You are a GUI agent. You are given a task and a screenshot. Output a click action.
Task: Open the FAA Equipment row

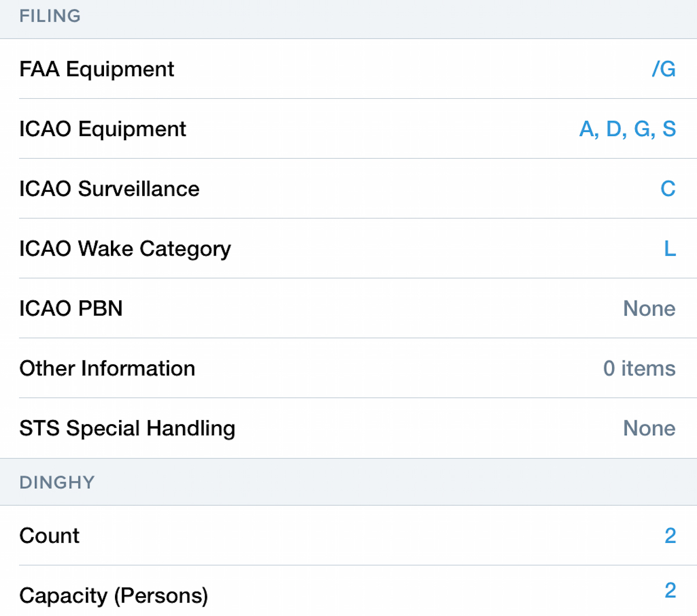tap(96, 69)
